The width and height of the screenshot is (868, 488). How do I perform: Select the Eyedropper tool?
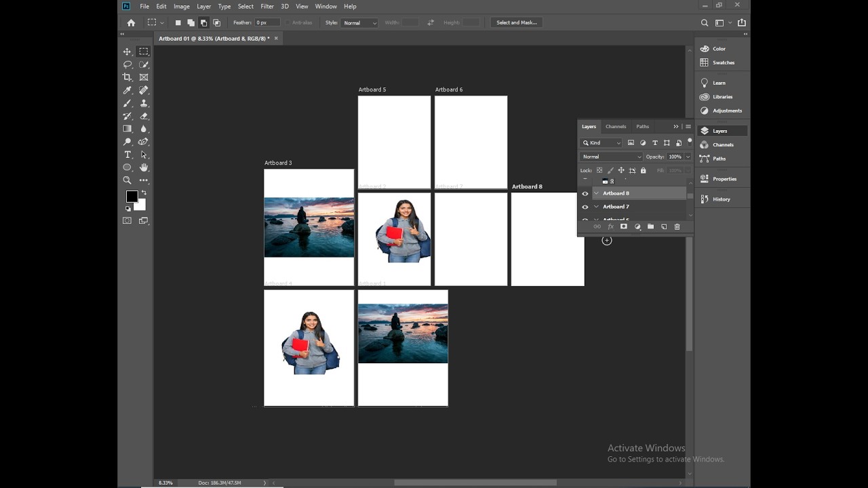tap(127, 90)
